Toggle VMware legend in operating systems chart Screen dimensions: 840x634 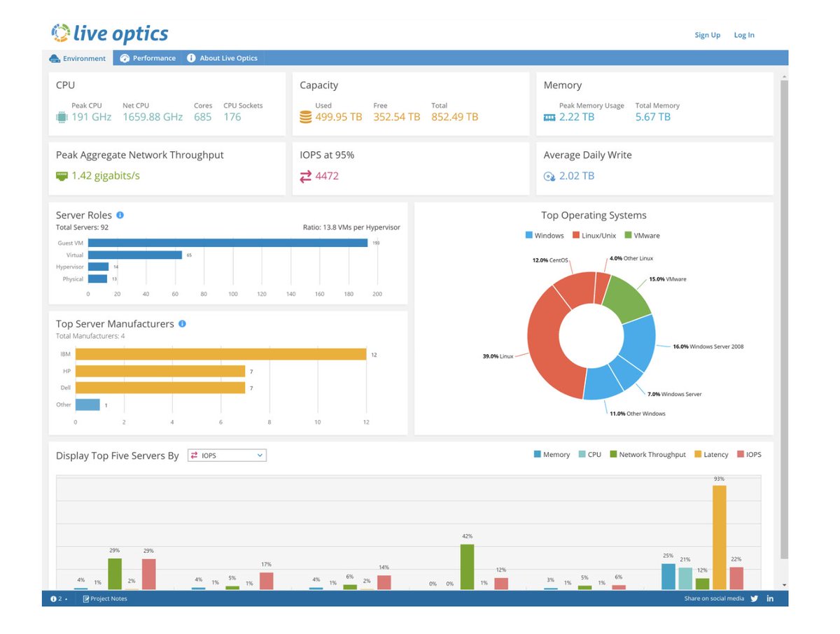tap(641, 236)
